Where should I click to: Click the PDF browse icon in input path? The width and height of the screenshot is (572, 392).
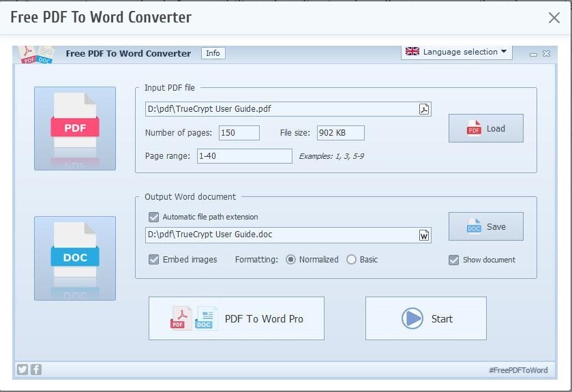pos(424,109)
